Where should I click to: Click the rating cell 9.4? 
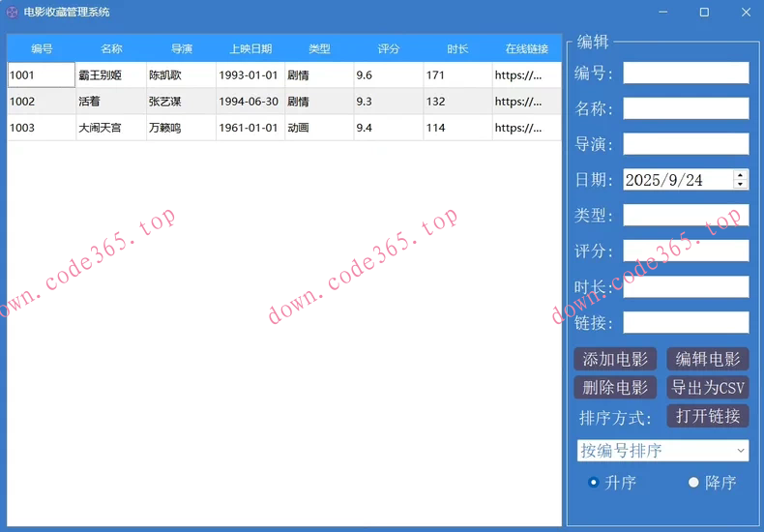[389, 128]
